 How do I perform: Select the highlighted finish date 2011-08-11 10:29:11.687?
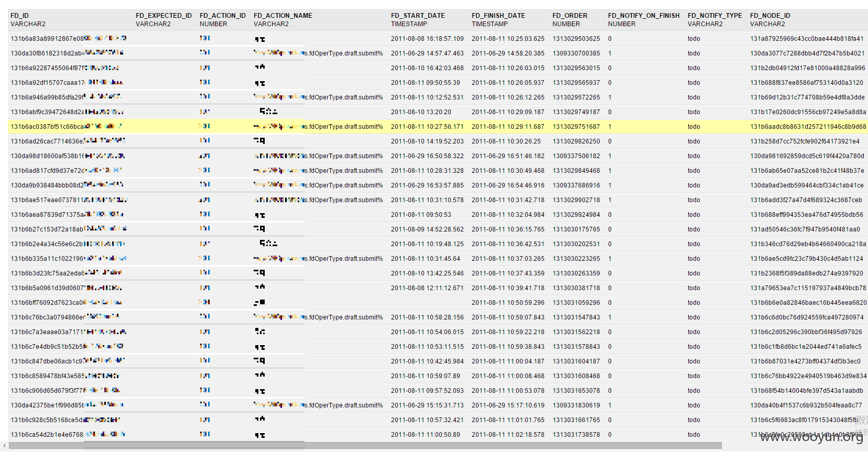[508, 127]
